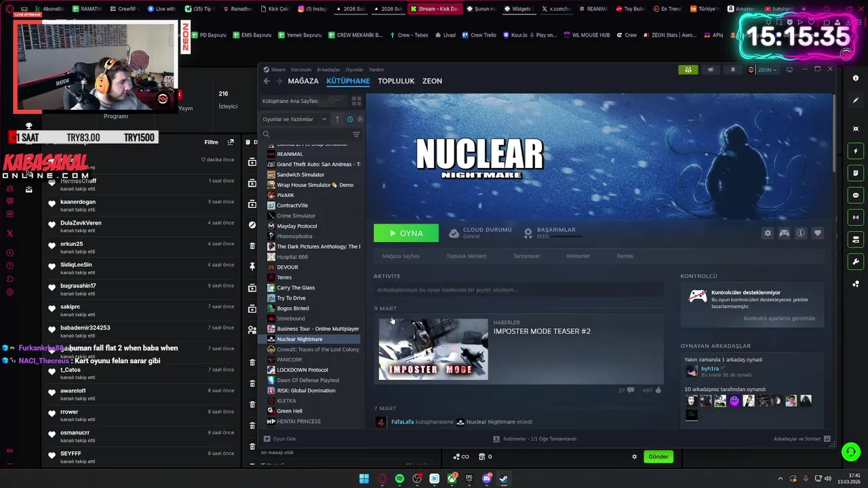Screen dimensions: 868x488
Task: Expand the Oyunlar ve Yazılımlar dropdown
Action: coord(294,119)
